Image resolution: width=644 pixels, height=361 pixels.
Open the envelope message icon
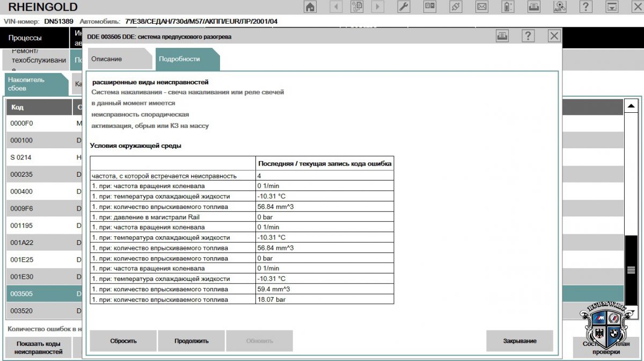[482, 7]
